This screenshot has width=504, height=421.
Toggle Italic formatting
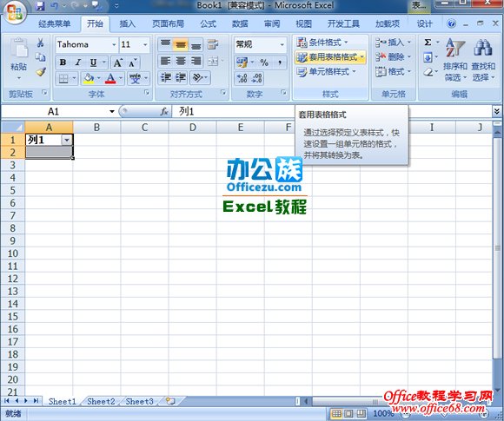[78, 62]
